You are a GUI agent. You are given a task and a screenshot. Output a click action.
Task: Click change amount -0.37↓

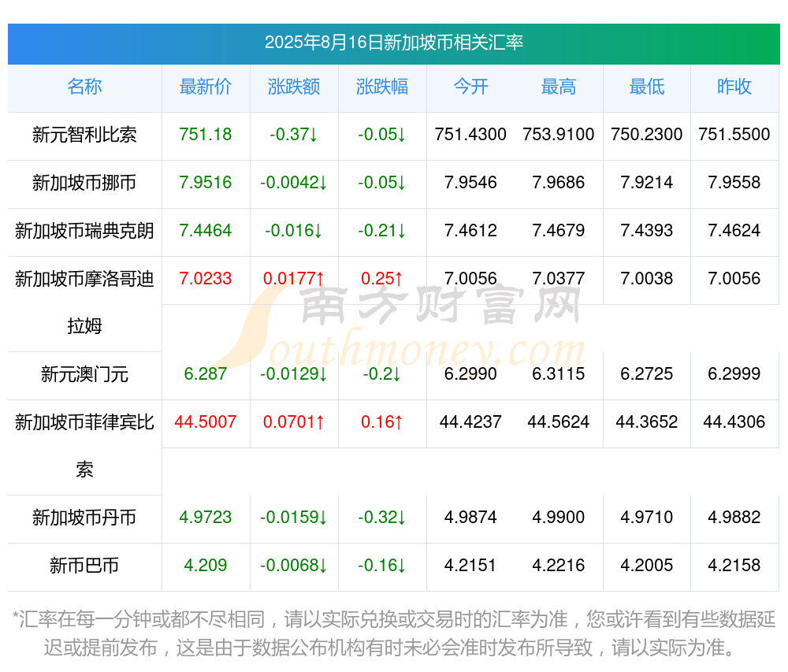point(294,135)
